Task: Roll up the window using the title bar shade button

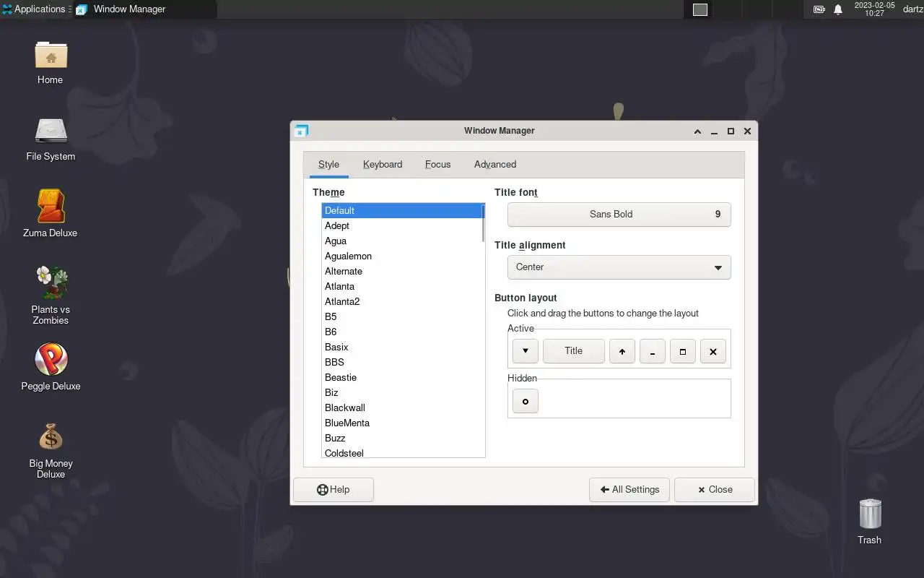Action: coord(697,131)
